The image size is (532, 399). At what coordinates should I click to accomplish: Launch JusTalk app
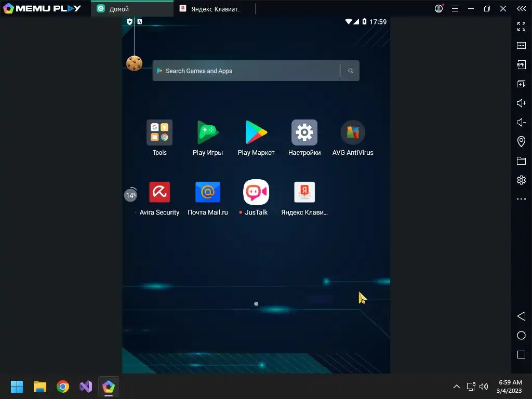[x=256, y=192]
